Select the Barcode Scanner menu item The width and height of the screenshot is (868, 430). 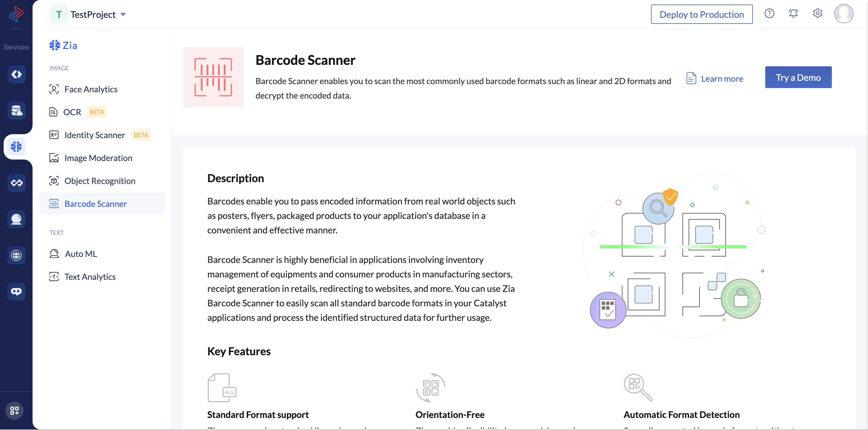(96, 203)
